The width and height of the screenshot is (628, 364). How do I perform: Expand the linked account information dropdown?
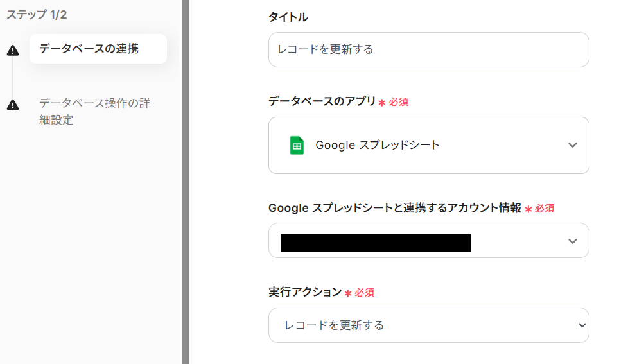(428, 241)
